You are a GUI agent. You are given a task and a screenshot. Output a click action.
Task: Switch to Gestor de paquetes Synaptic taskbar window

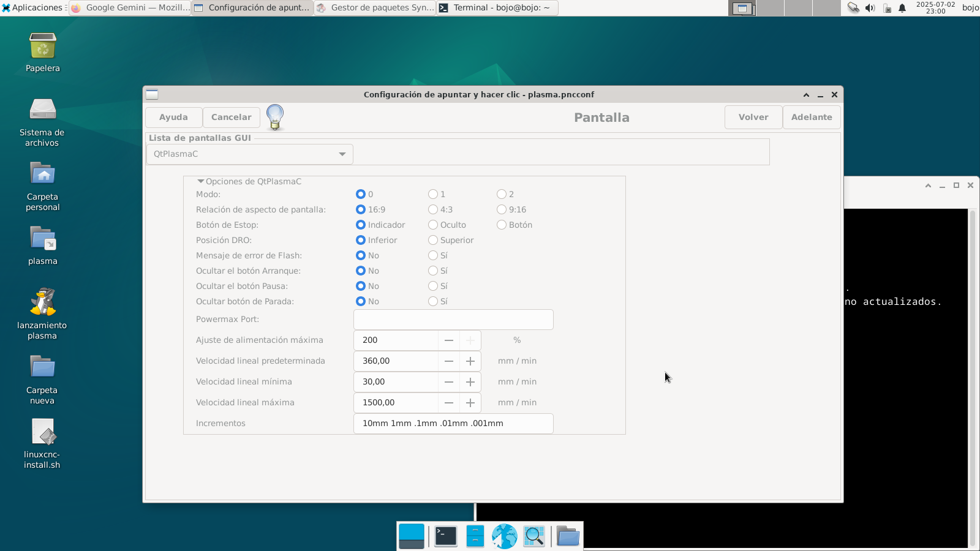(375, 8)
